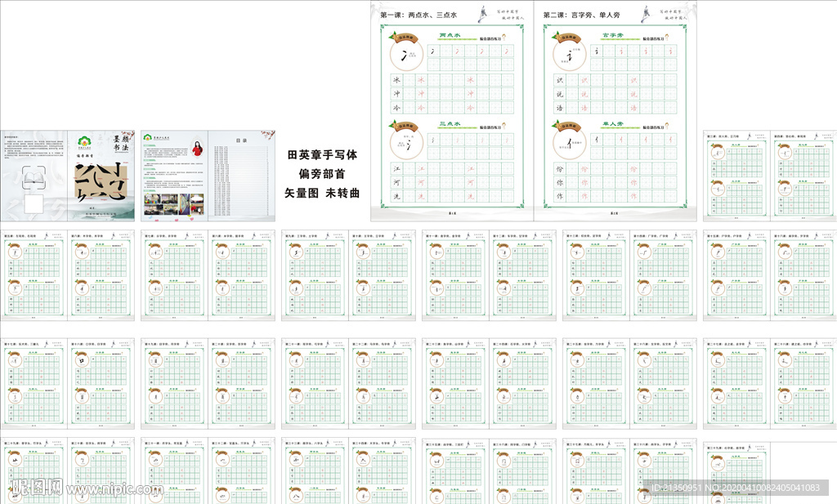Click the black 河 character in practice grid

click(x=396, y=182)
